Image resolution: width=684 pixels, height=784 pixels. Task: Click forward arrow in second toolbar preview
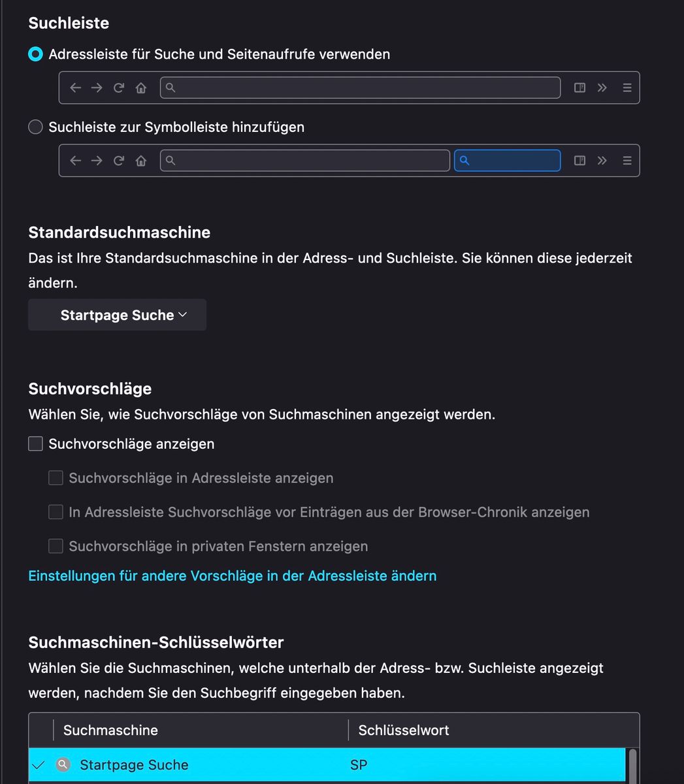97,161
